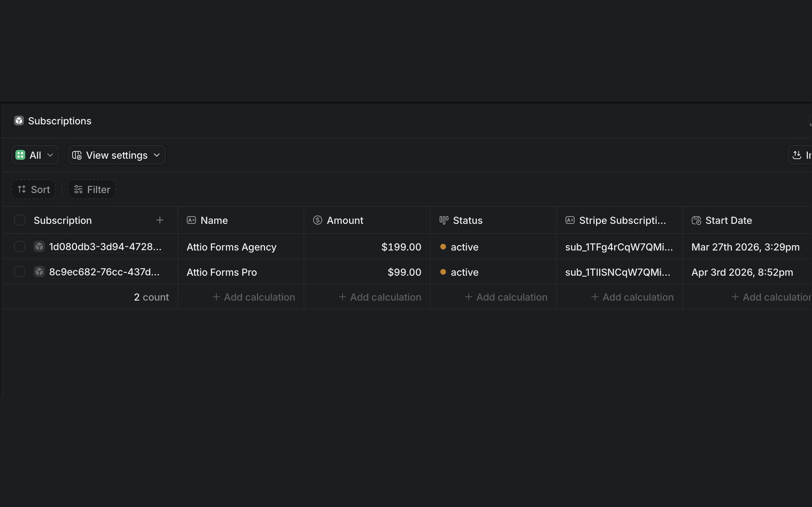812x507 pixels.
Task: Click the View settings layout icon
Action: (x=77, y=155)
